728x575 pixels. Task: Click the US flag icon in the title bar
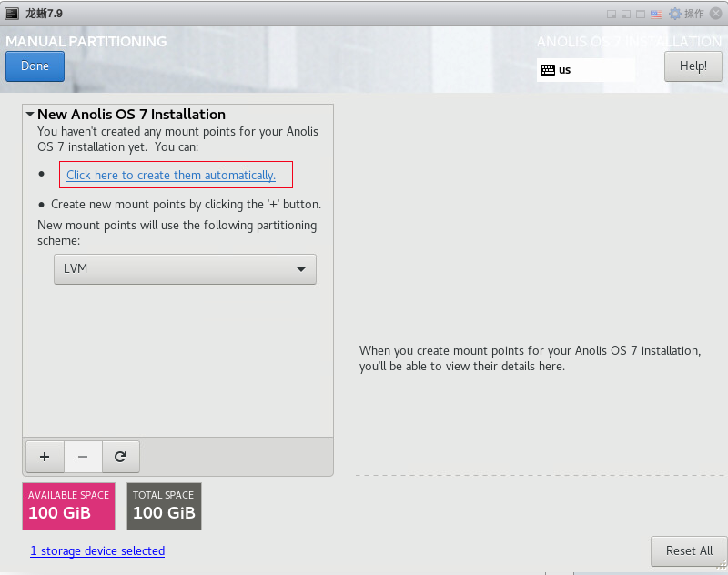click(x=656, y=14)
